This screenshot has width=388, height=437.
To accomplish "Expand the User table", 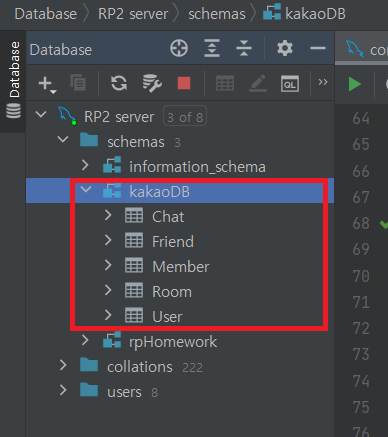I will 108,315.
